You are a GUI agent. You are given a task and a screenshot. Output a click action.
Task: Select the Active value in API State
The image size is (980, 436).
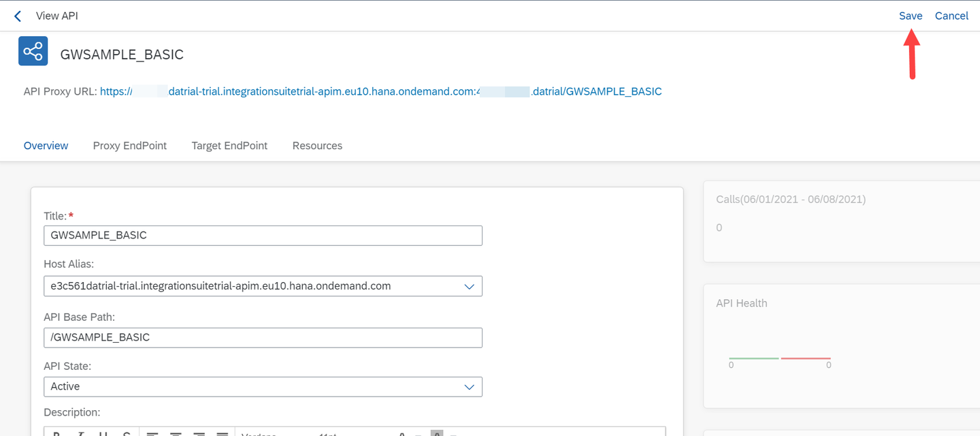[x=65, y=386]
